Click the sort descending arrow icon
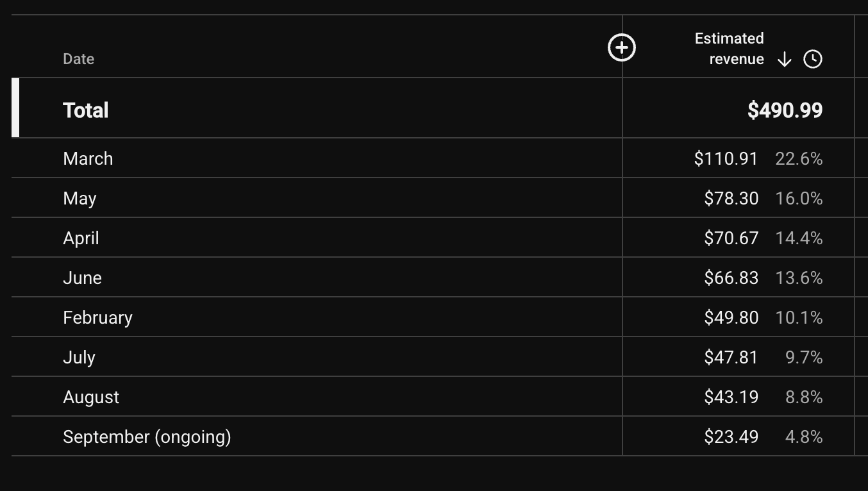868x491 pixels. click(784, 60)
